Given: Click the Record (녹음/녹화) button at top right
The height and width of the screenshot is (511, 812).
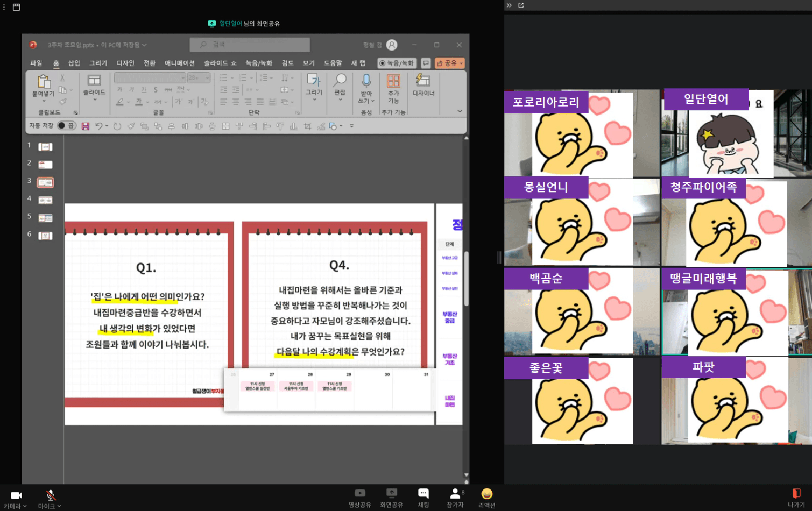Looking at the screenshot, I should [x=397, y=63].
